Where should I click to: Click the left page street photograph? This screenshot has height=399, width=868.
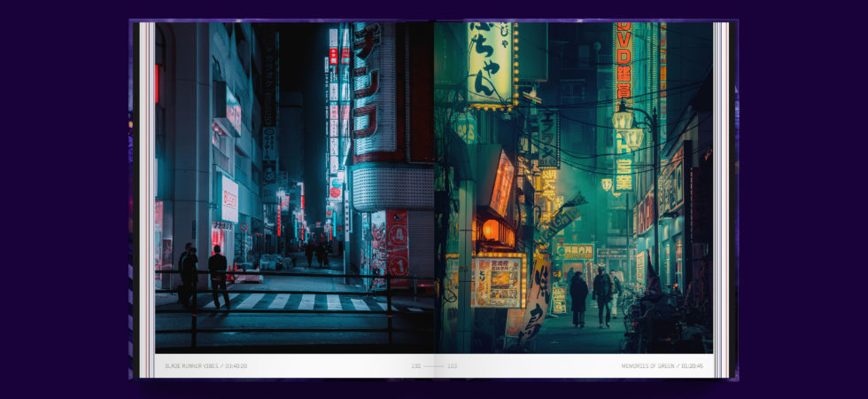tap(292, 177)
